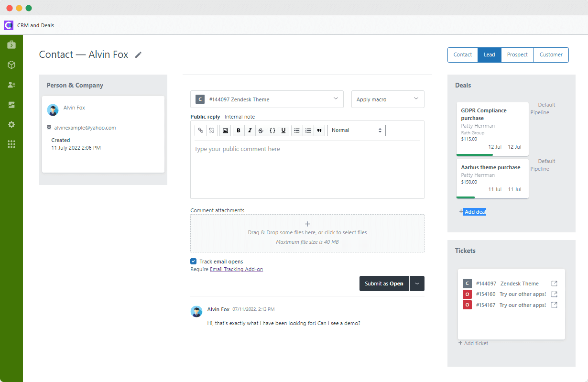Select the Deals briefcase icon in the sidebar
588x382 pixels.
coord(12,44)
